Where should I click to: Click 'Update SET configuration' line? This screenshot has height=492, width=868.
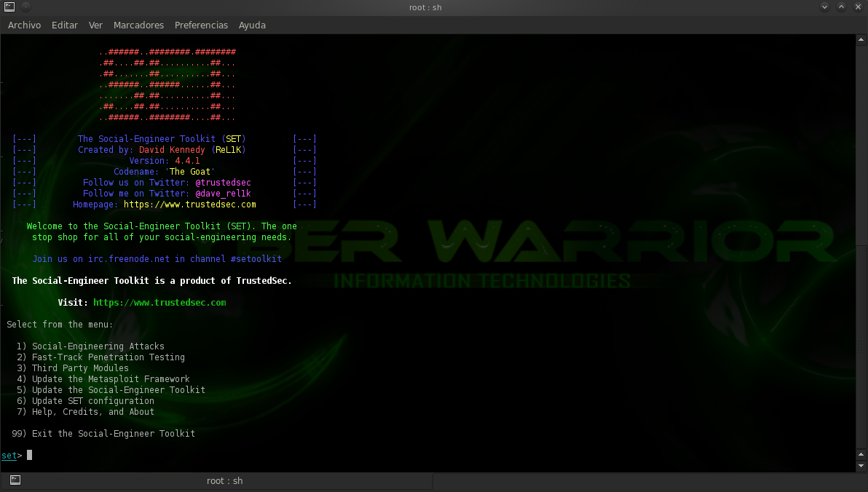click(x=85, y=401)
